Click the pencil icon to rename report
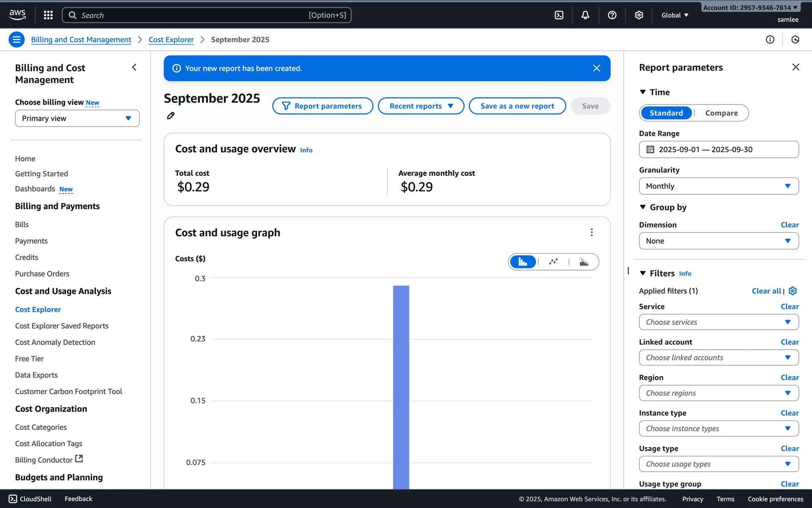The height and width of the screenshot is (508, 812). point(171,116)
